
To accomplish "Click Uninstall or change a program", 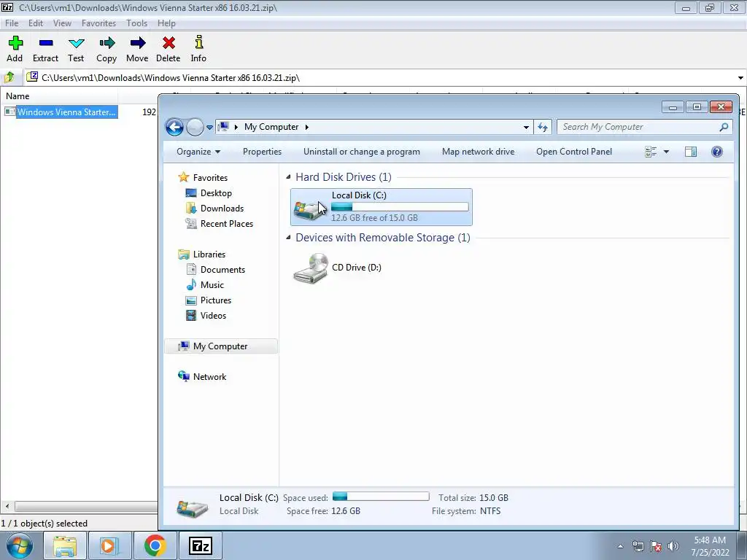I will 362,152.
